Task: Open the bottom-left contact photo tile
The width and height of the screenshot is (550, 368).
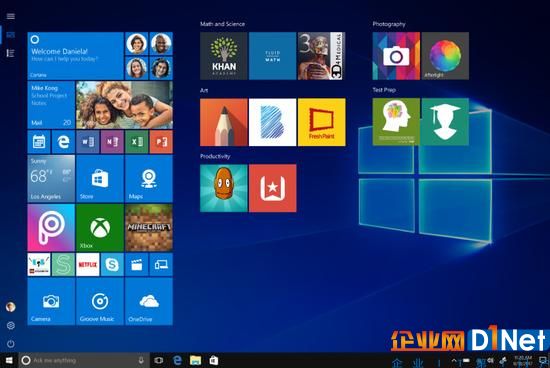Action: [136, 68]
